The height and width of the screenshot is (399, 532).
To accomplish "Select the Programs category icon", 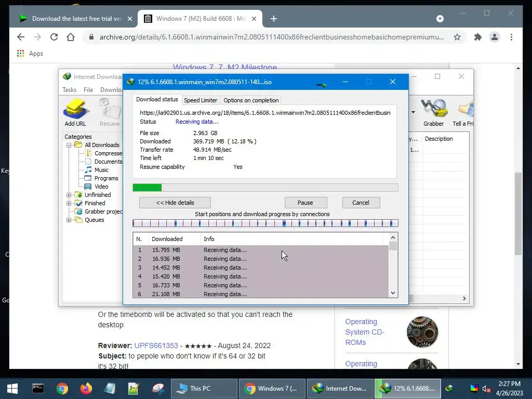I will [x=88, y=178].
